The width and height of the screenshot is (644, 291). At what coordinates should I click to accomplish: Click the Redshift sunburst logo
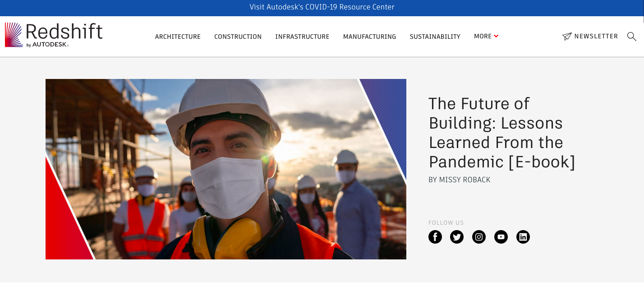pyautogui.click(x=14, y=35)
